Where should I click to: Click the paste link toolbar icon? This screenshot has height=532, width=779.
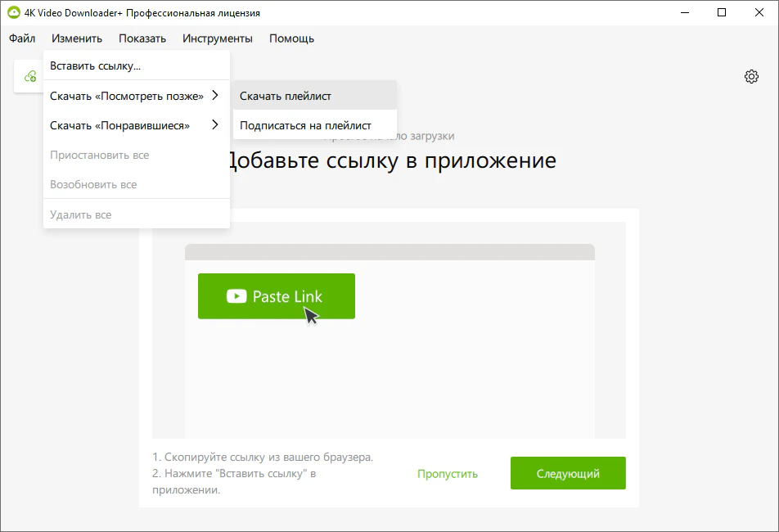point(30,76)
